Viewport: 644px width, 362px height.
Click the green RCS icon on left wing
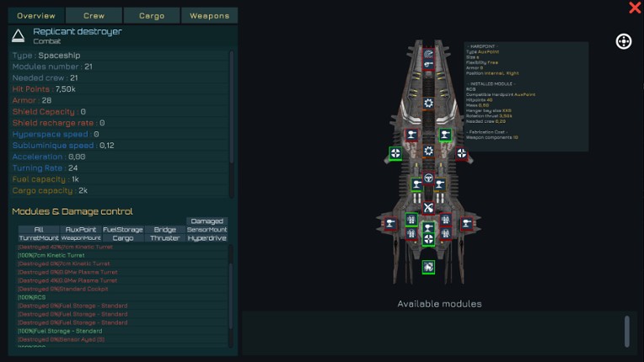click(395, 153)
